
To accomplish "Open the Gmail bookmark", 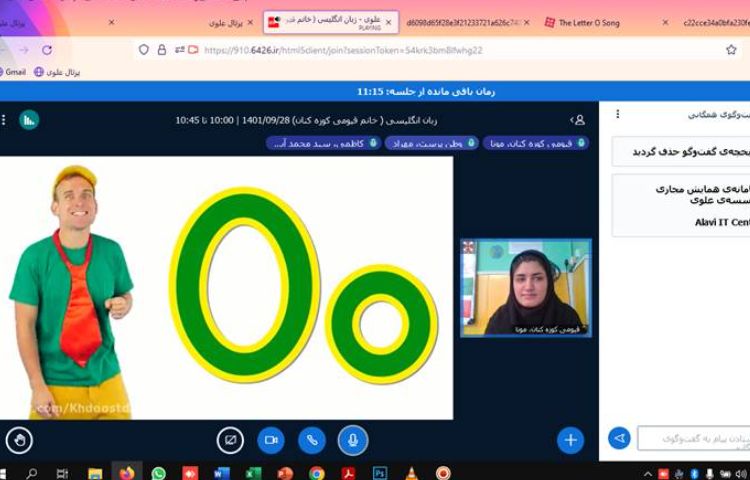I will [x=13, y=72].
